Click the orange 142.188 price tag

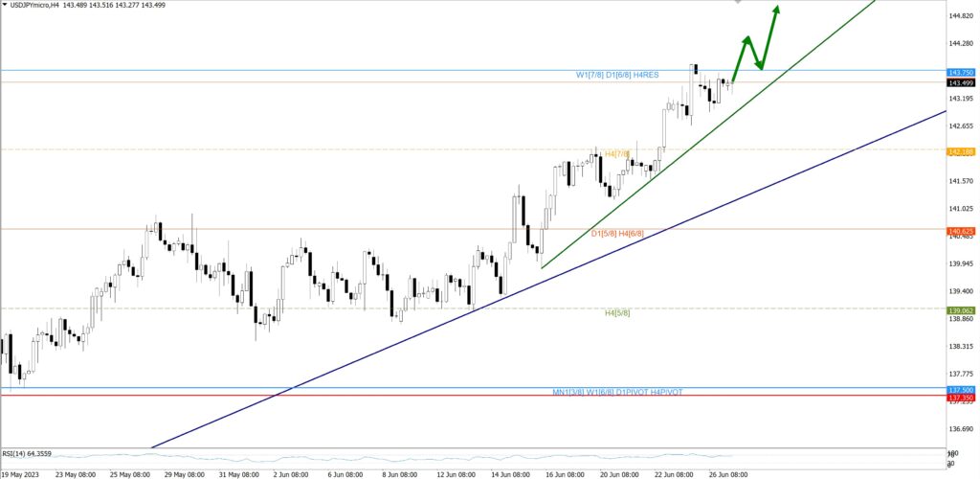pos(960,151)
